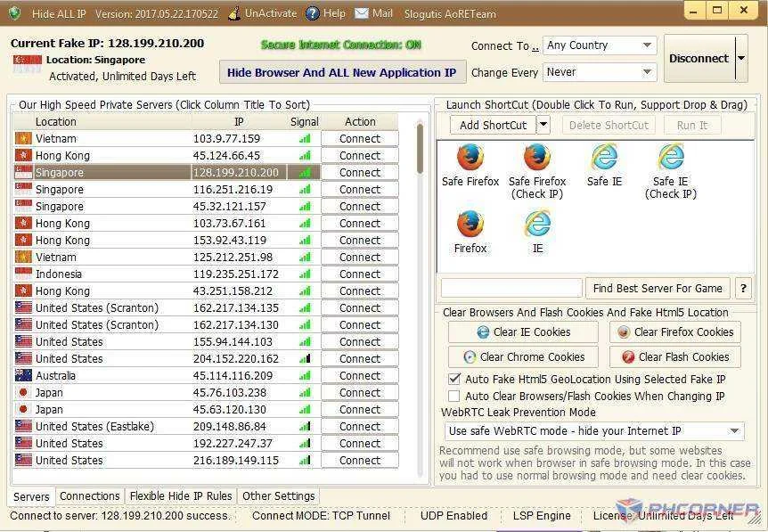The height and width of the screenshot is (532, 768).
Task: Click the Delete ShortCut button
Action: tap(609, 126)
